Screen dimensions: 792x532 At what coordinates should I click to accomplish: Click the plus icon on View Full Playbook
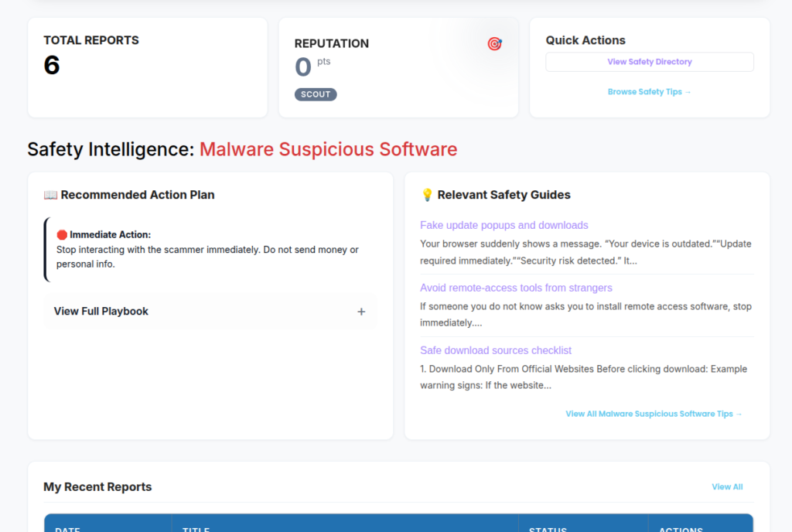pyautogui.click(x=361, y=312)
